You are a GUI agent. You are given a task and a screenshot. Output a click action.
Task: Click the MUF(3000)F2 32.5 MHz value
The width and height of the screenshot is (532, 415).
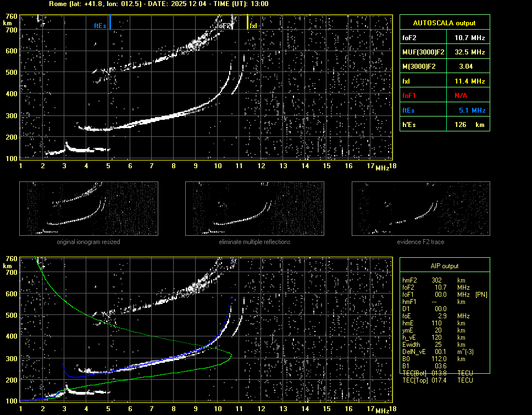click(x=469, y=52)
